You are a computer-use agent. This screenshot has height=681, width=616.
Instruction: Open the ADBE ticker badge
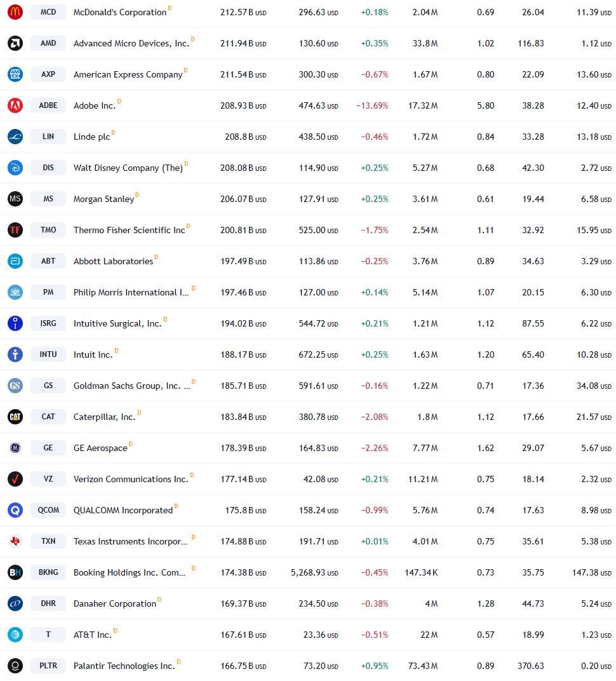48,105
